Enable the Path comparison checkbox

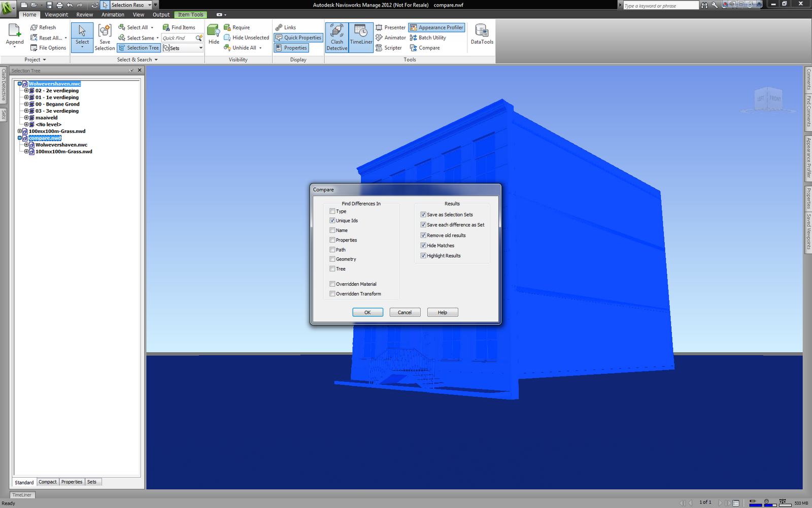[332, 249]
